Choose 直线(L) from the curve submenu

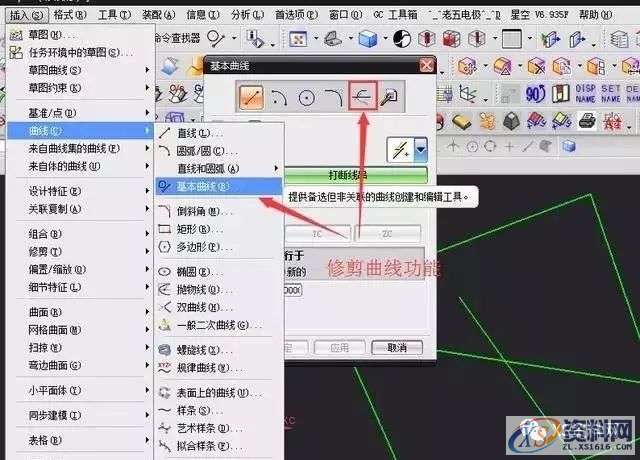[219, 133]
